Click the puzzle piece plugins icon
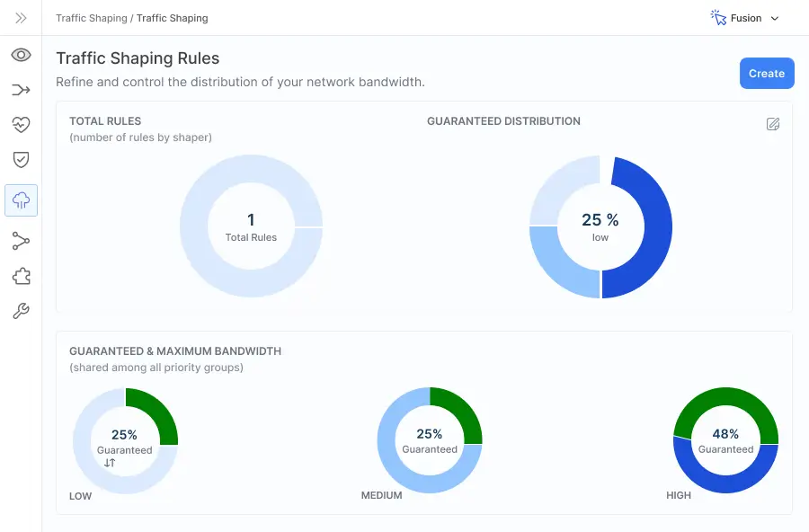This screenshot has height=532, width=809. 21,276
